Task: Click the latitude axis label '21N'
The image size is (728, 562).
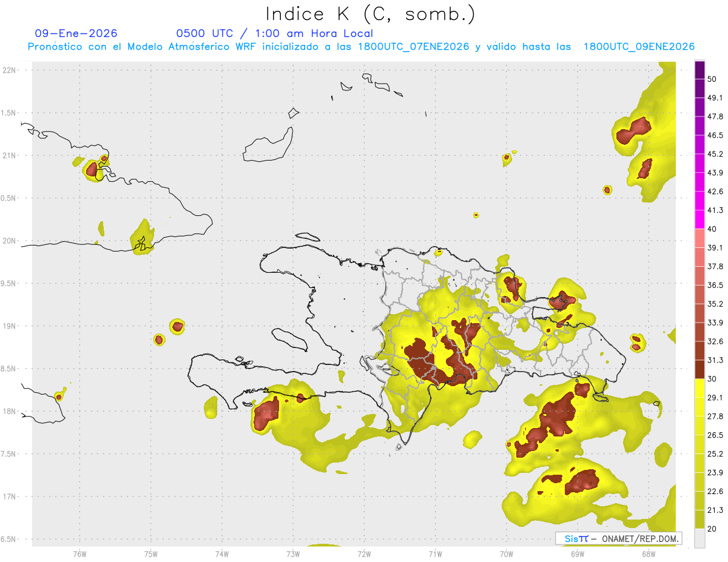Action: coord(10,155)
